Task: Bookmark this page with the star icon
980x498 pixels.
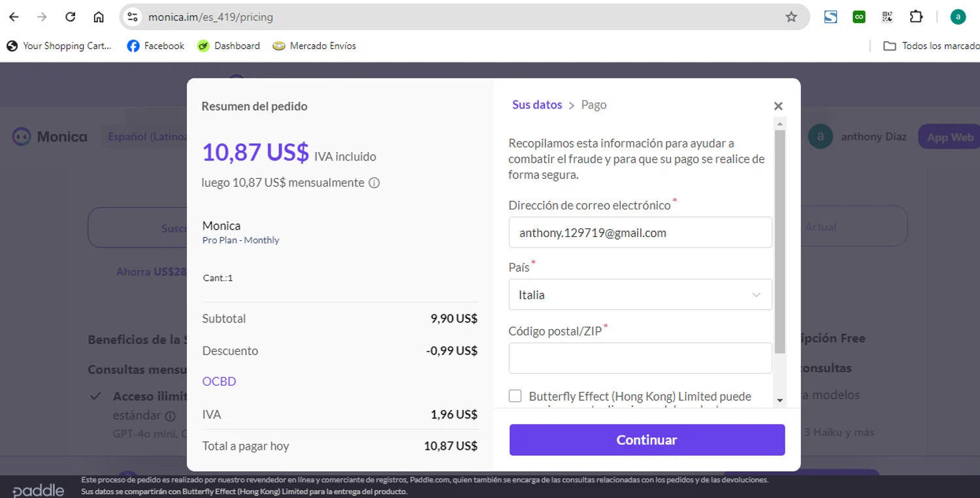Action: [791, 17]
